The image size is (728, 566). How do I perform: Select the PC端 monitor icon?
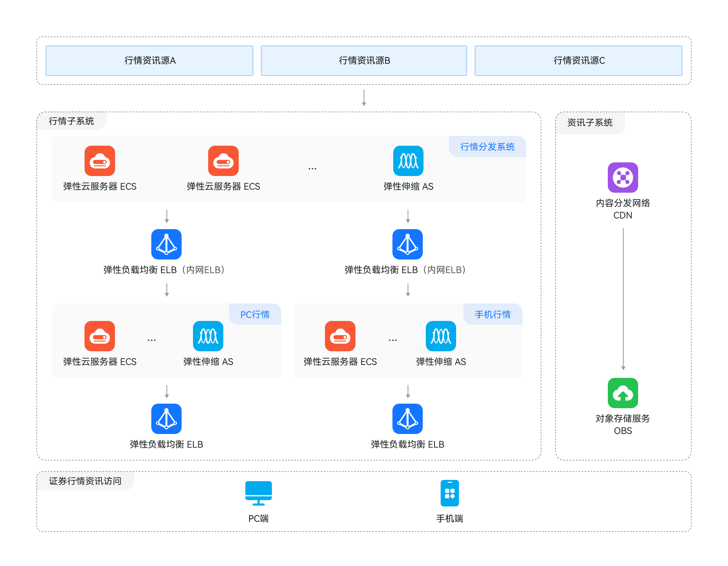coord(258,493)
